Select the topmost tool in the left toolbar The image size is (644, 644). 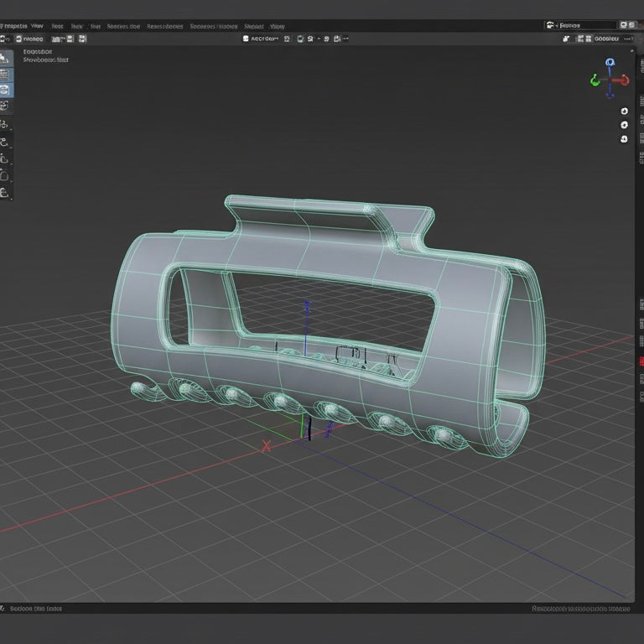pos(6,58)
